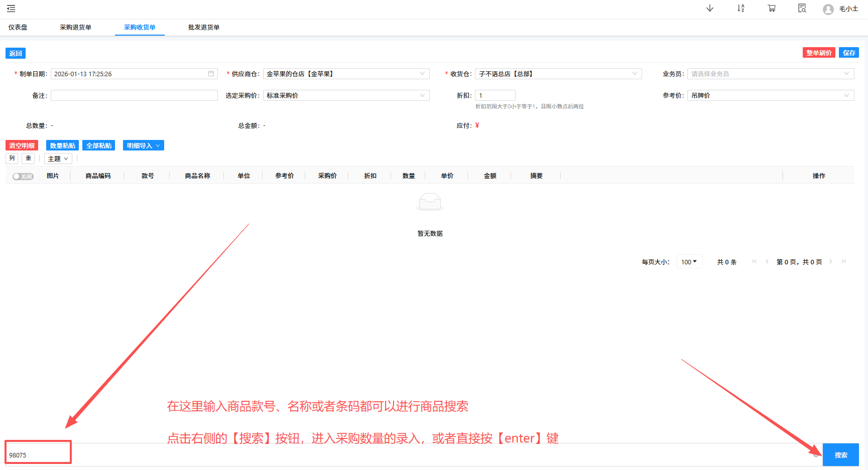Image resolution: width=868 pixels, height=470 pixels.
Task: Open the 每页大小 100 page-size dropdown
Action: click(x=689, y=261)
